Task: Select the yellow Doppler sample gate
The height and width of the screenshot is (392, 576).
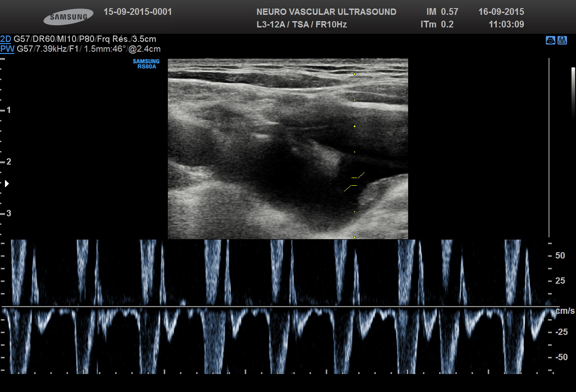Action: tap(355, 182)
